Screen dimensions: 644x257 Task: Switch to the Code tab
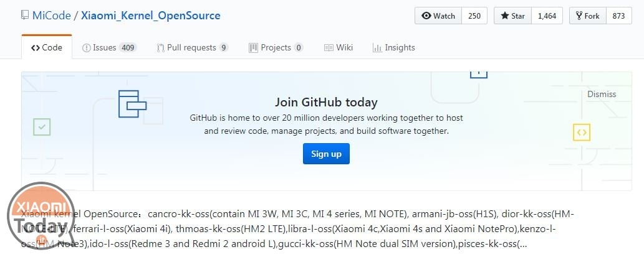pos(47,47)
